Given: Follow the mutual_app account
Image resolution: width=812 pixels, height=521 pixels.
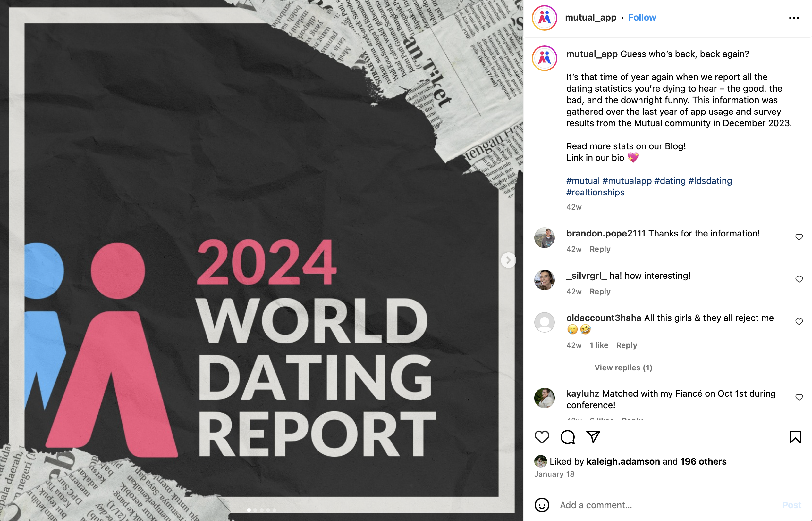Looking at the screenshot, I should point(642,18).
